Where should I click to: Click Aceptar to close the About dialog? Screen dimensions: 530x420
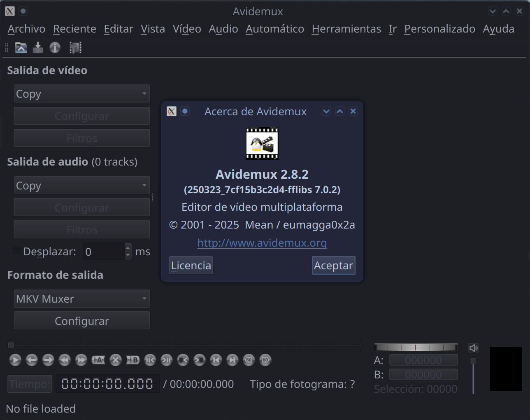[333, 265]
